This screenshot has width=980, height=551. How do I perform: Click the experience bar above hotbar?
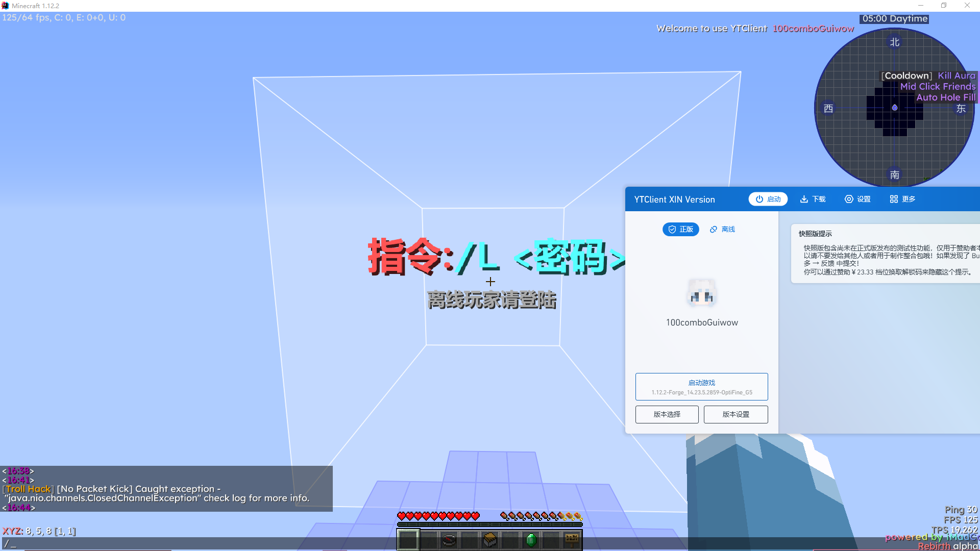pyautogui.click(x=490, y=524)
